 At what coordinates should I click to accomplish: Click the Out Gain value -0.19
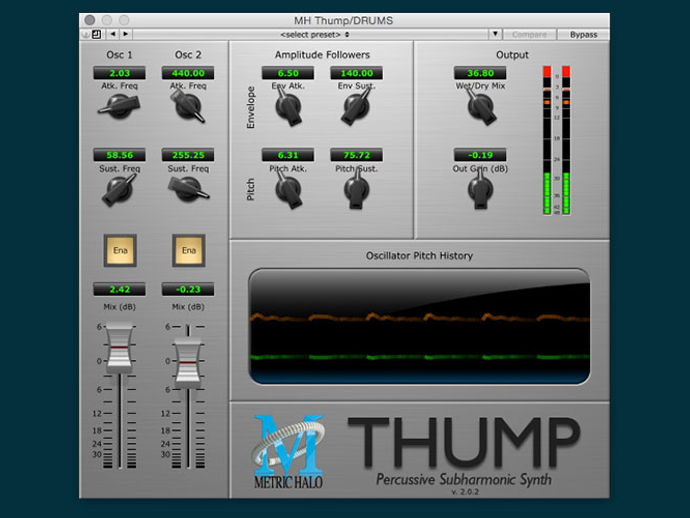pos(480,155)
